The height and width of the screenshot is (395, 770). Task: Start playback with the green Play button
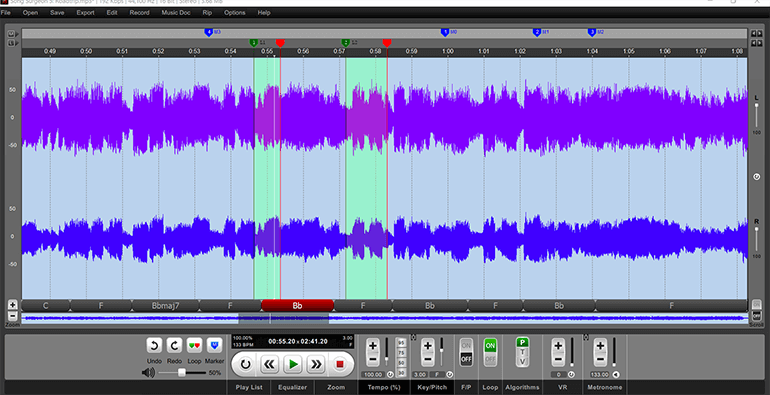[293, 365]
